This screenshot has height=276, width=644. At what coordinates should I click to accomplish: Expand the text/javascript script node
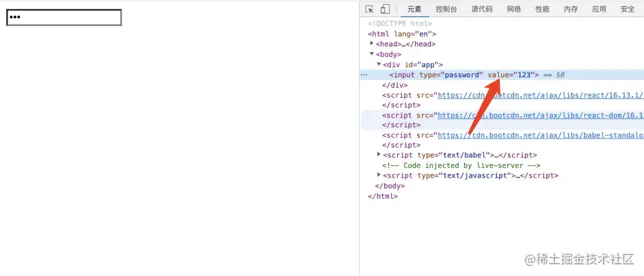coord(379,175)
